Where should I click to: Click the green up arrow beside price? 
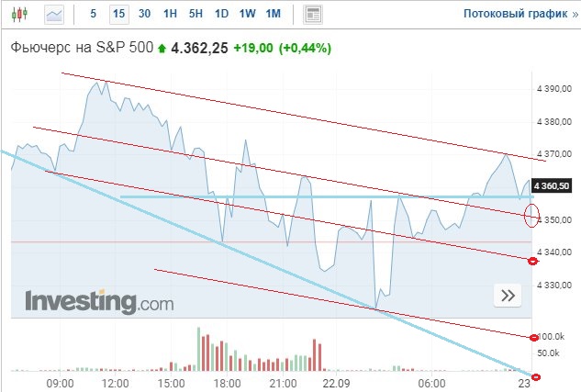(x=162, y=49)
